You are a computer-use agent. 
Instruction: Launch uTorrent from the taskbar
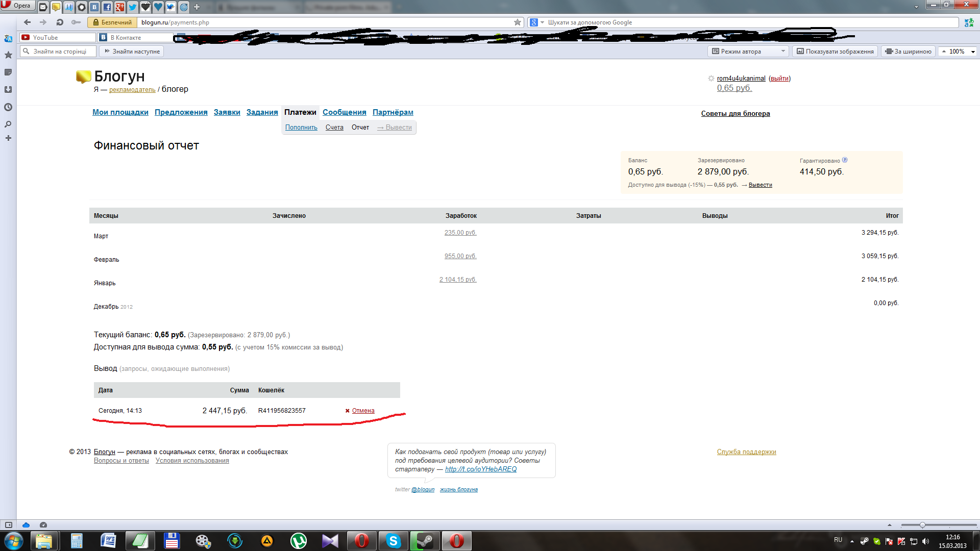click(299, 541)
